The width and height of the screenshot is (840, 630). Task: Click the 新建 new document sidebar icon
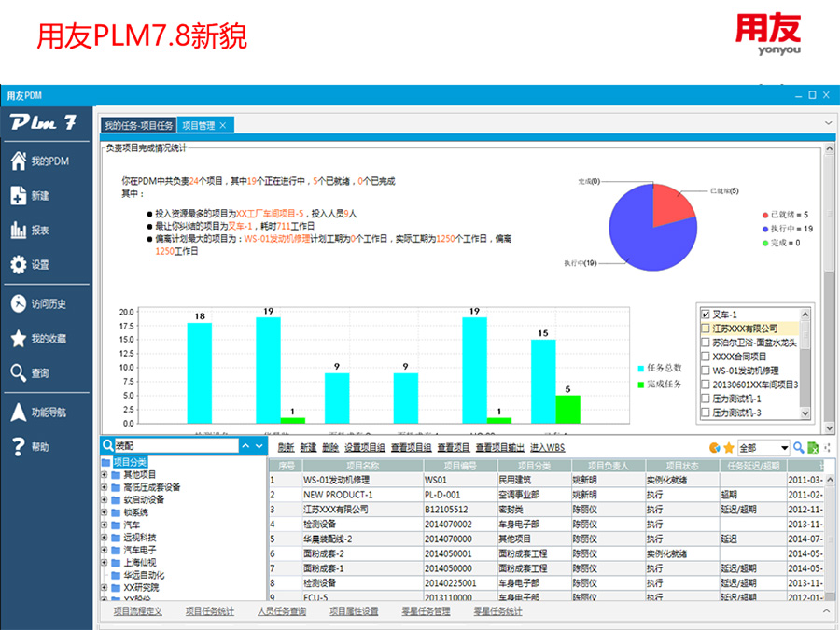[19, 196]
